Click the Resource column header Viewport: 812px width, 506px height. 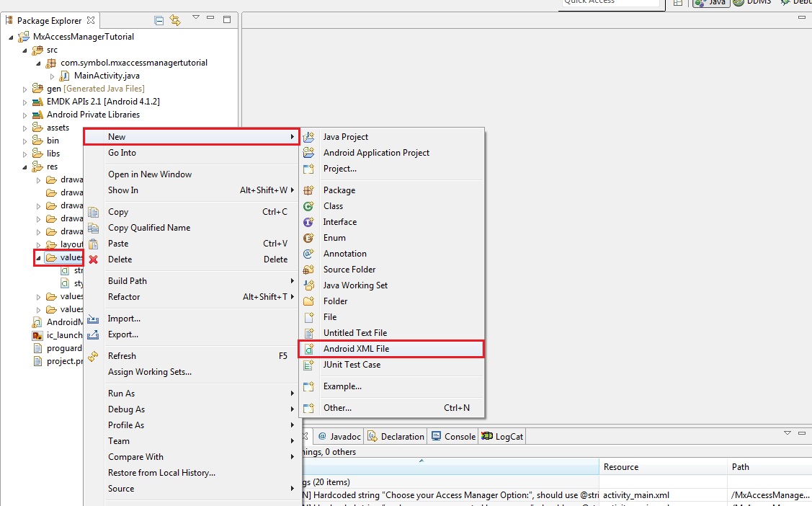tap(621, 467)
